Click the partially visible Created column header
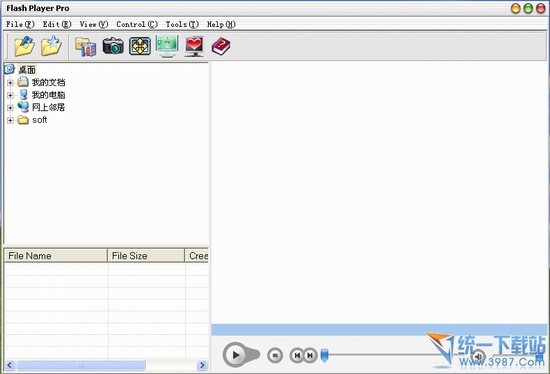The height and width of the screenshot is (374, 550). coord(197,256)
